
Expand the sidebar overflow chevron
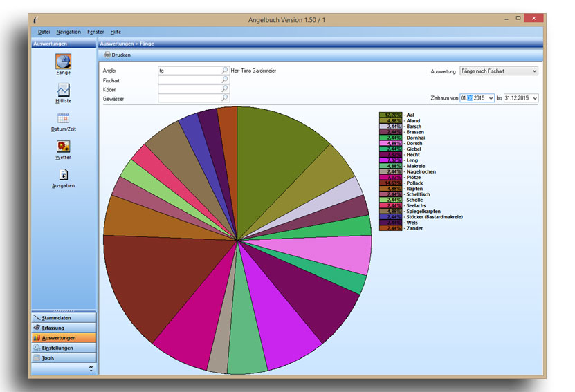coord(90,369)
